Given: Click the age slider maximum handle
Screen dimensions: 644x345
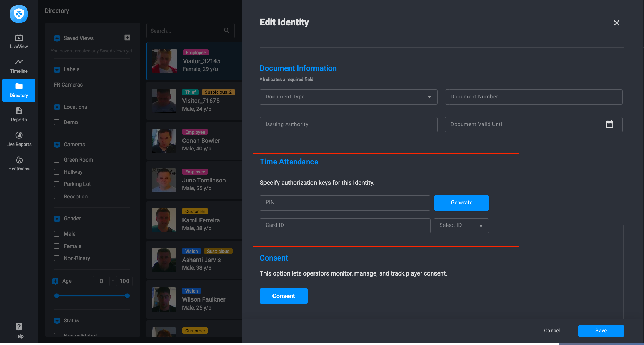Looking at the screenshot, I should click(127, 296).
